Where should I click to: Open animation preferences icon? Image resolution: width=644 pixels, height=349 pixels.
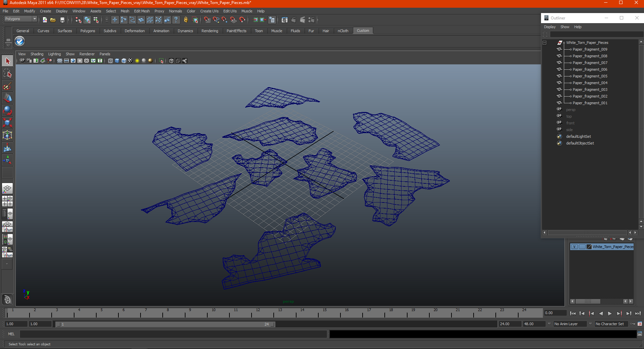tap(640, 324)
